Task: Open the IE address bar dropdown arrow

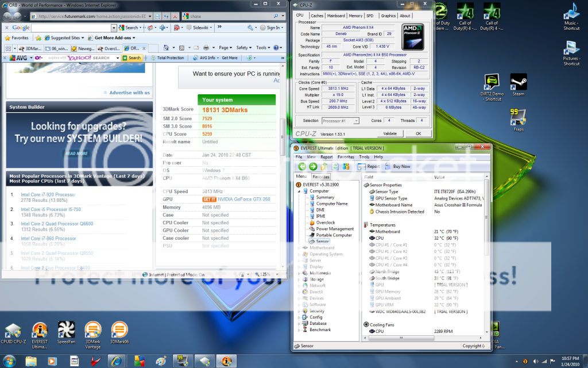Action: tap(150, 16)
